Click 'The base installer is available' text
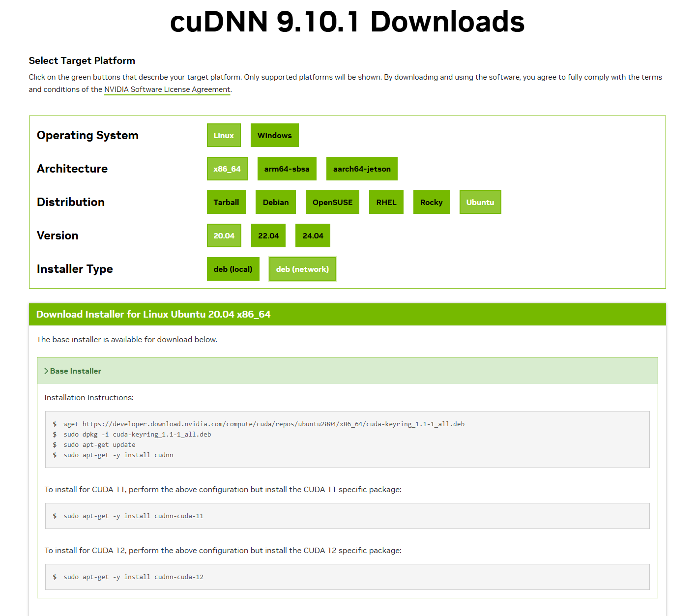Screen dimensions: 697x616 tap(127, 339)
